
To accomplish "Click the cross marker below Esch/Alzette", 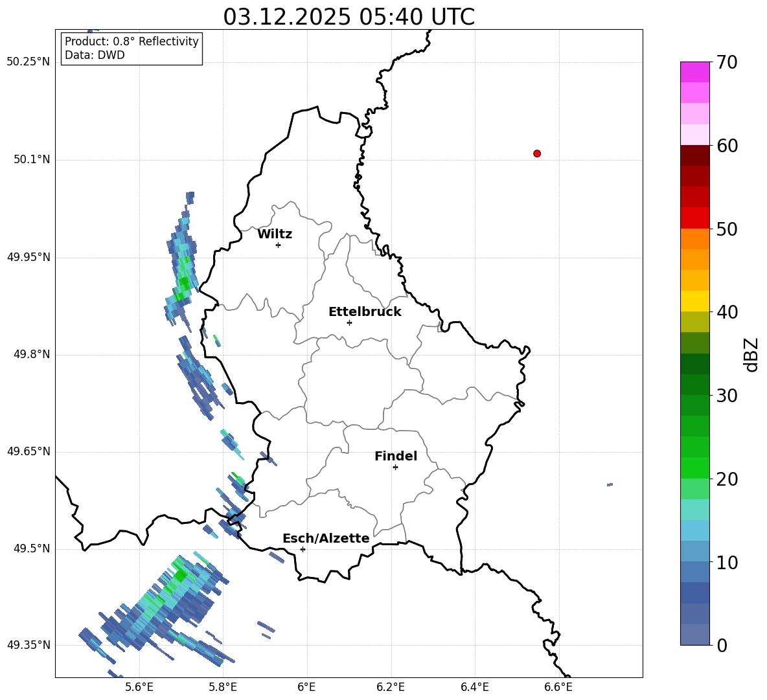I will [303, 549].
